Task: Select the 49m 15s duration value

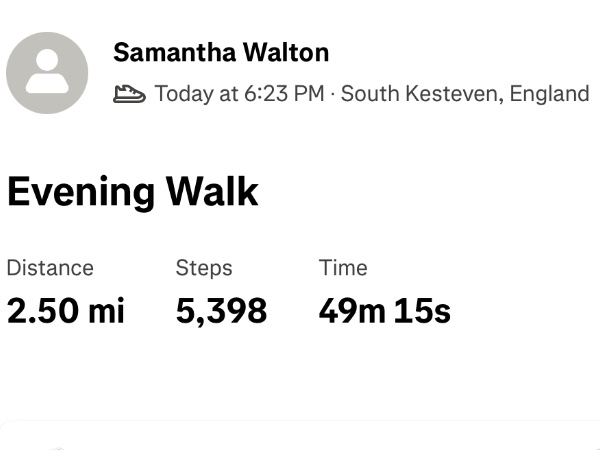Action: [385, 311]
